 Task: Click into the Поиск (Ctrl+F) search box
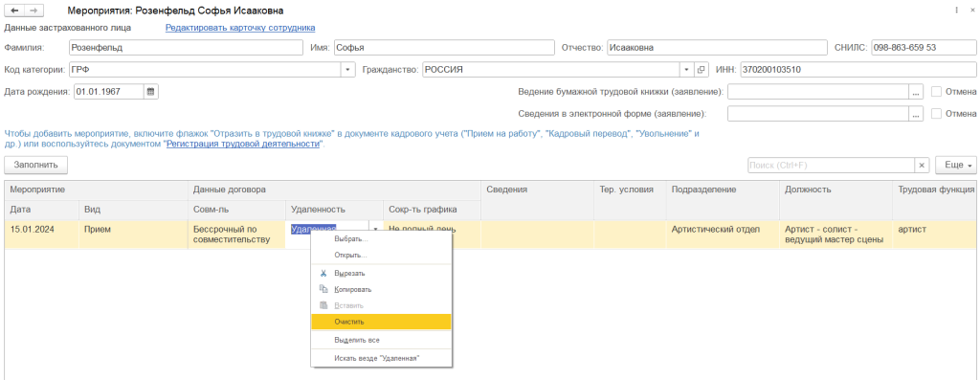tap(832, 165)
